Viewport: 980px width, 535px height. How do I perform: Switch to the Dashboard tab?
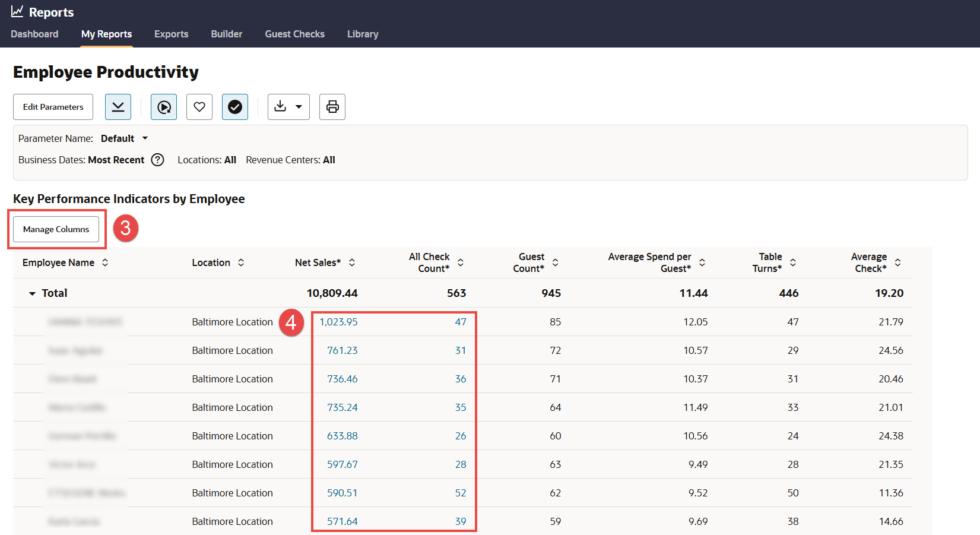point(34,34)
